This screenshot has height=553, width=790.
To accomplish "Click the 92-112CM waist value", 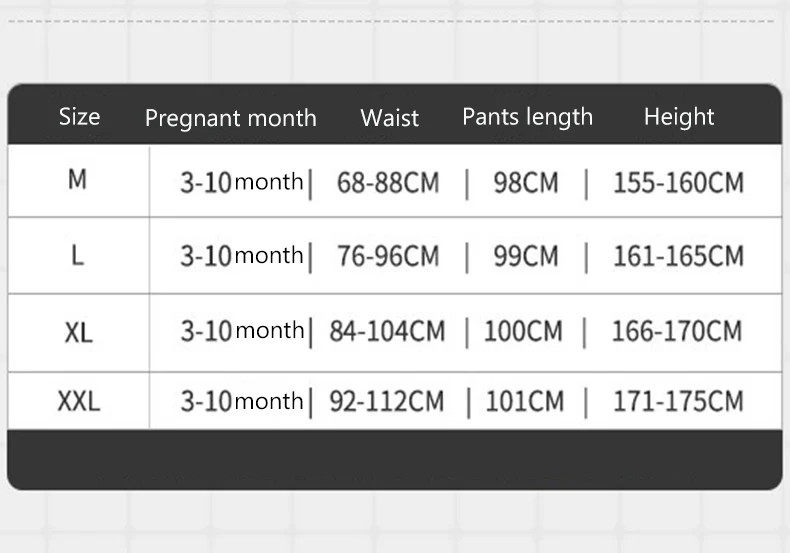I will point(386,402).
